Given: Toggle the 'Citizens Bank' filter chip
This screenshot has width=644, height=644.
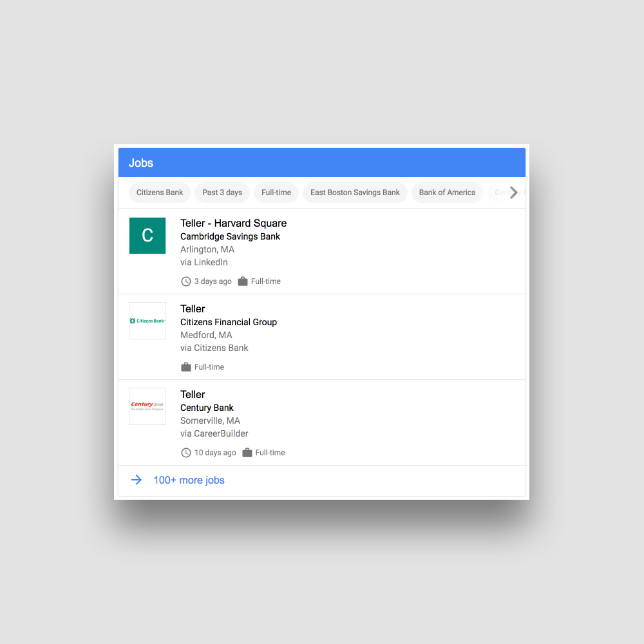Looking at the screenshot, I should coord(160,193).
